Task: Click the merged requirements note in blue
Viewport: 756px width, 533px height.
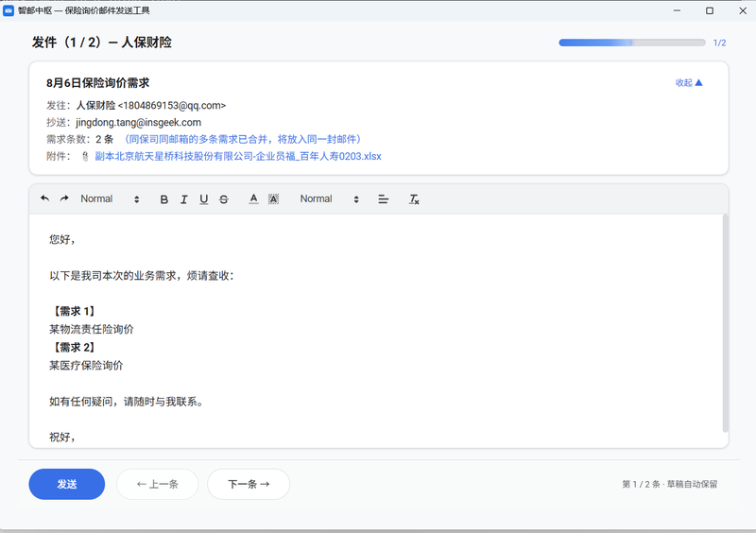Action: pos(243,140)
